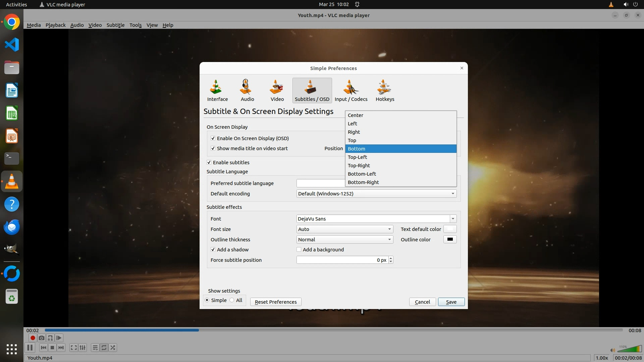Open the black Outline color swatch
The height and width of the screenshot is (362, 644).
pos(450,239)
